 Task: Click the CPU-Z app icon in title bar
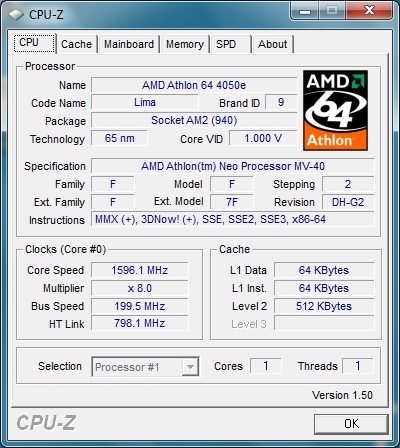pos(16,14)
